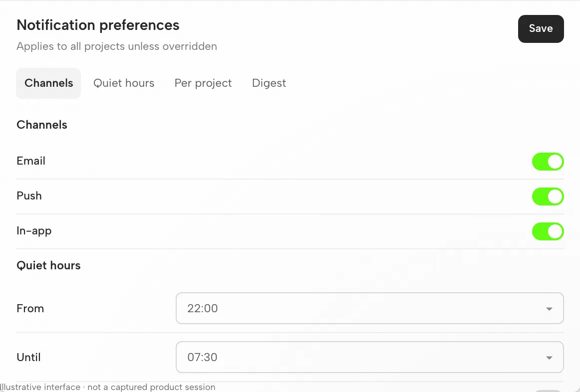This screenshot has width=580, height=392.
Task: Open the From time dropdown showing 22:00
Action: click(369, 308)
